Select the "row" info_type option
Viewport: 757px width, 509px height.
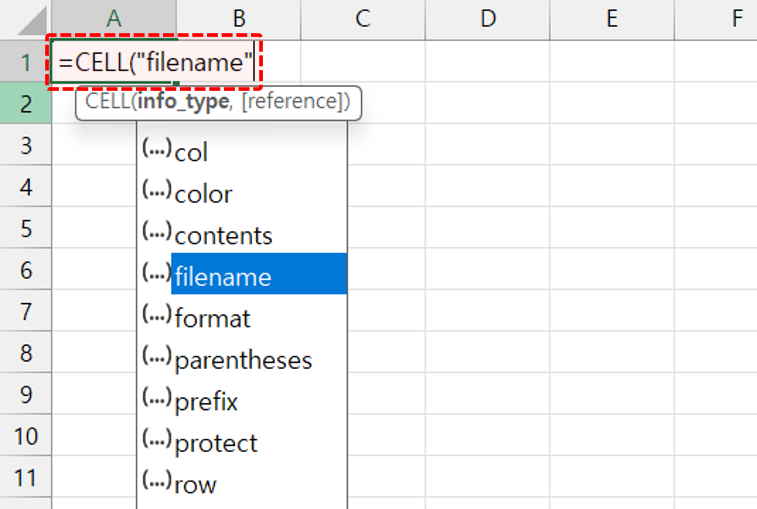coord(195,485)
